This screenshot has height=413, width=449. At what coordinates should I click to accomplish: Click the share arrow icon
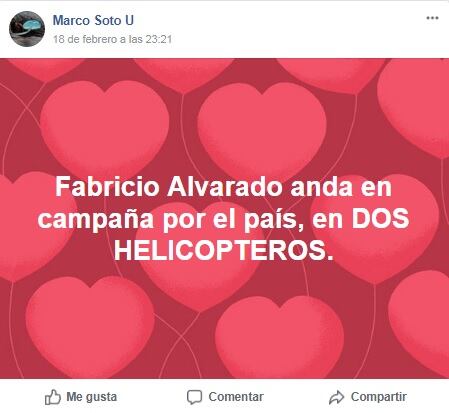(336, 397)
